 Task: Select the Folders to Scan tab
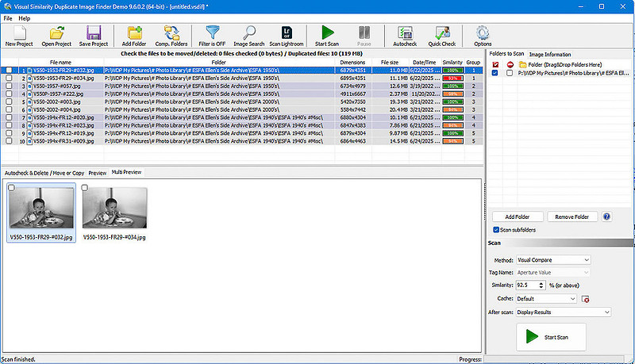[506, 54]
